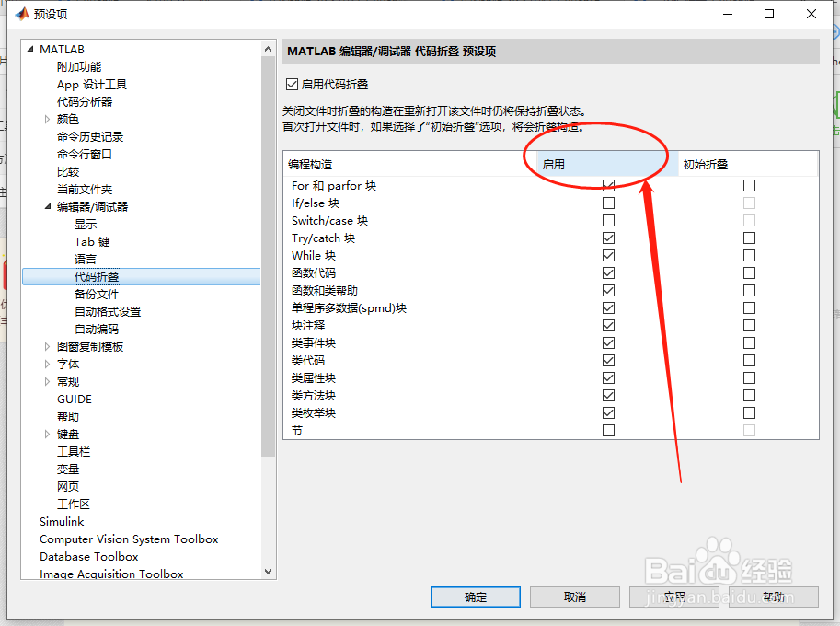Select Simulink in the preferences tree
Viewport: 840px width, 626px height.
click(61, 521)
